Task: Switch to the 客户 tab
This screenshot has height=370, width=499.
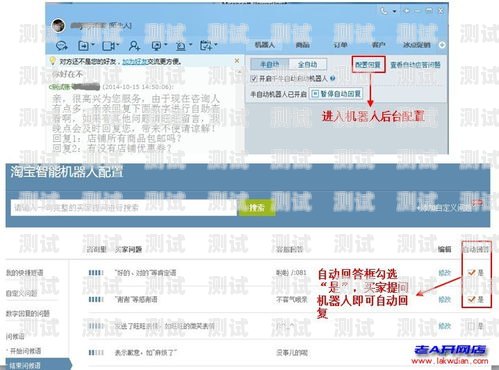Action: point(378,45)
